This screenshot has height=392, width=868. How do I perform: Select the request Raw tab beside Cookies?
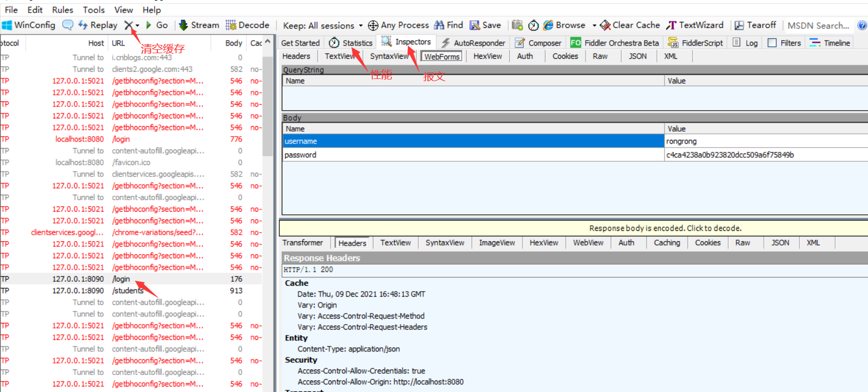(600, 56)
